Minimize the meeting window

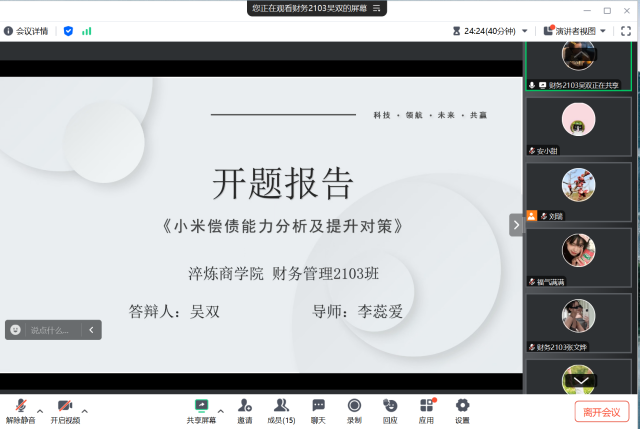click(587, 11)
